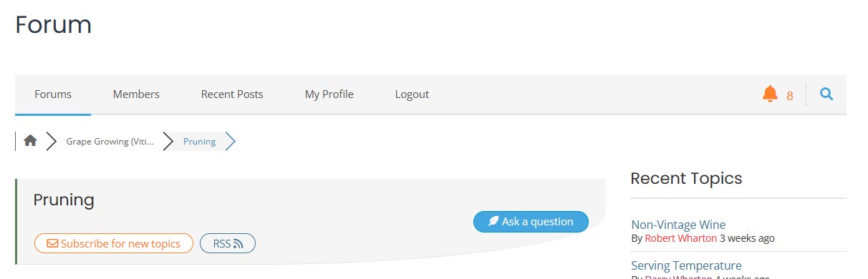Click Pruning breadcrumb item
The height and width of the screenshot is (279, 868).
(199, 141)
